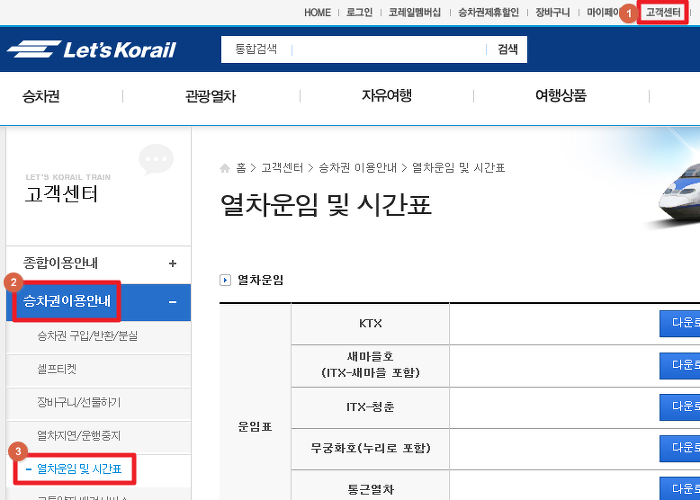700x500 pixels.
Task: Click the home icon in breadcrumb
Action: point(225,168)
